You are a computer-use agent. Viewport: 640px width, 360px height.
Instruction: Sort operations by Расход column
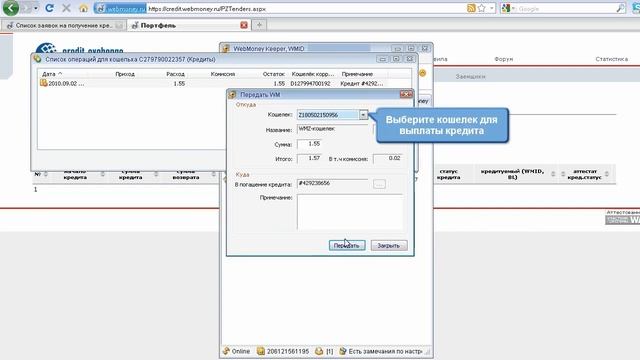coord(176,74)
